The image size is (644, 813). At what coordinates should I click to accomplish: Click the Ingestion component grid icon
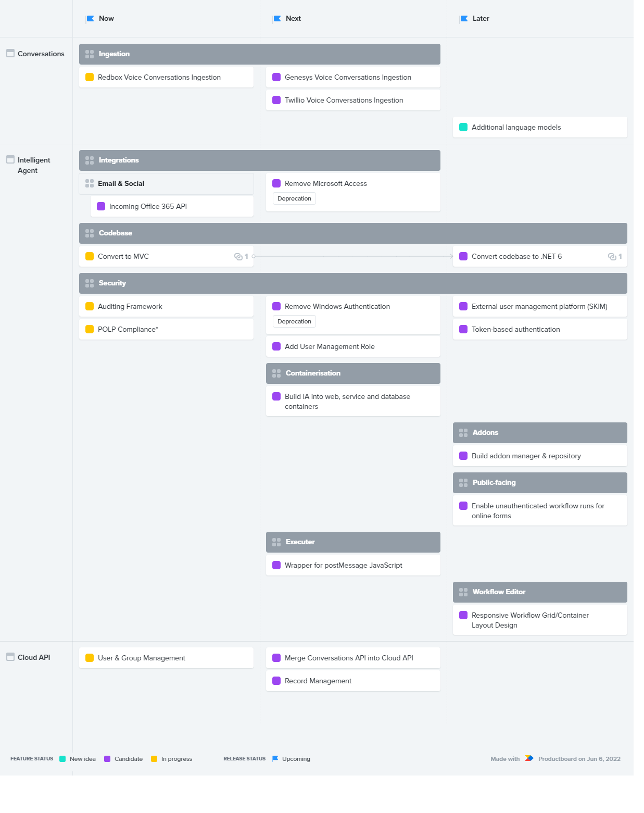click(90, 54)
